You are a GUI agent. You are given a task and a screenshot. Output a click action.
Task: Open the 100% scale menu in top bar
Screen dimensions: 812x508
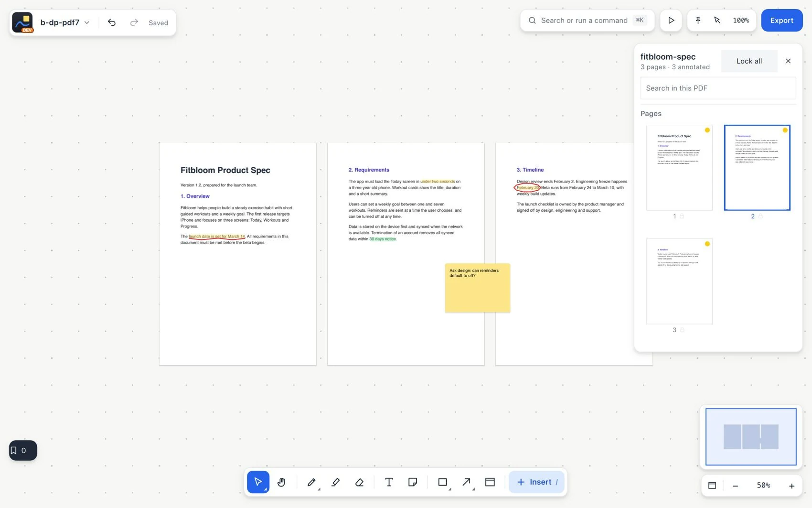point(741,20)
